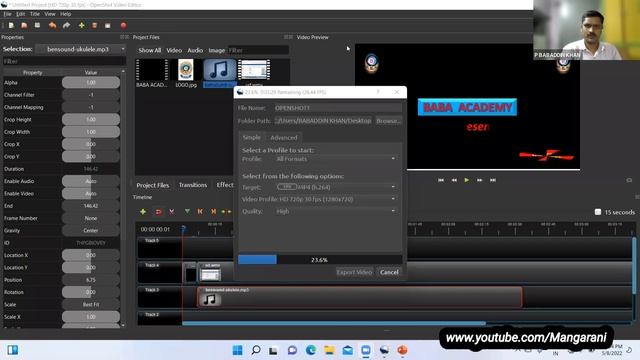Screen dimensions: 640x360
Task: Click the orange Undo arrow icon
Action: tap(52, 25)
